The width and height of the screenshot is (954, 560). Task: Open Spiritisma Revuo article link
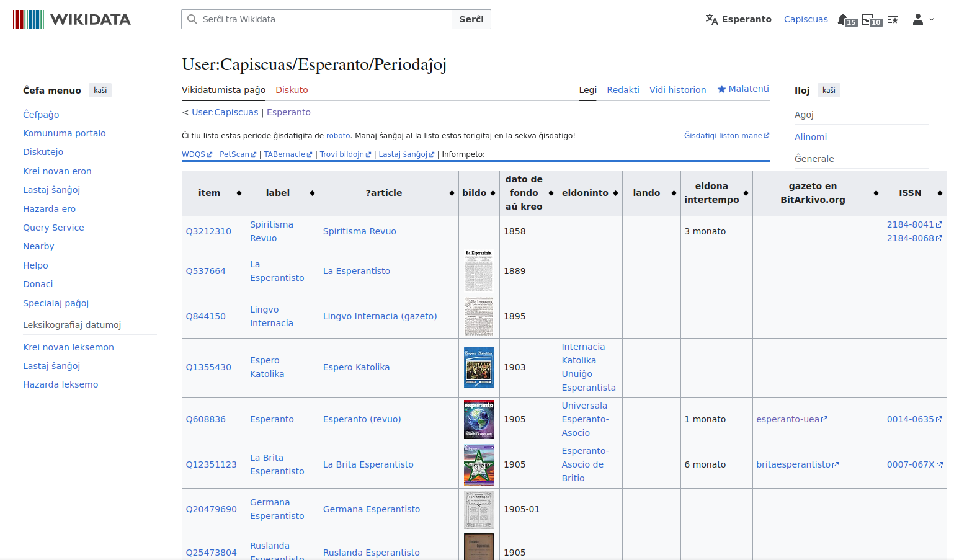coord(359,231)
